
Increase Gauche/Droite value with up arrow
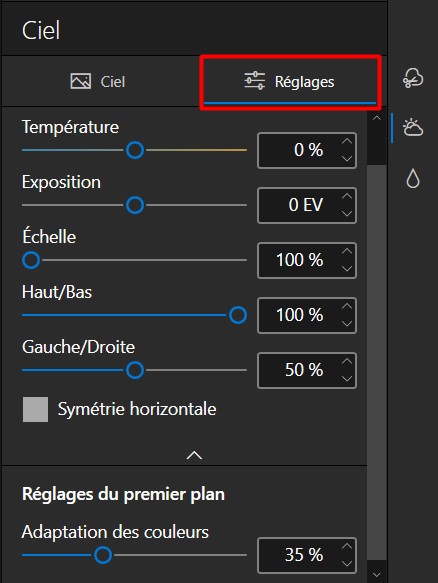click(x=347, y=361)
